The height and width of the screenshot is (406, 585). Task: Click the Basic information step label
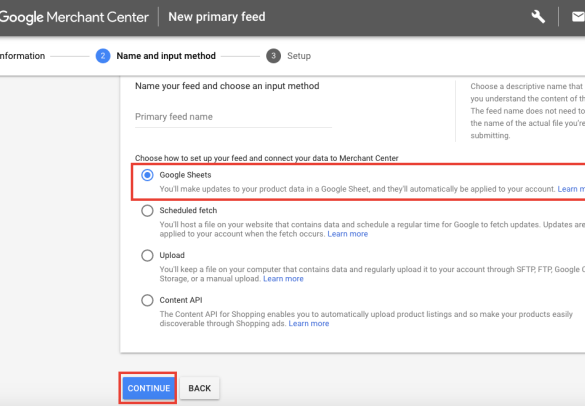[22, 56]
